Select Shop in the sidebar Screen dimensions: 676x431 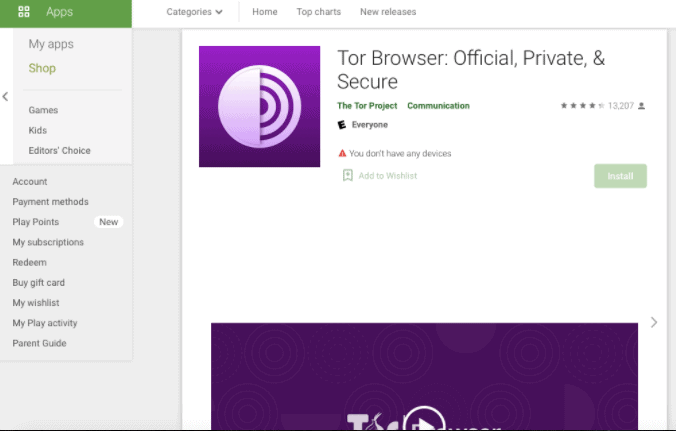coord(42,68)
